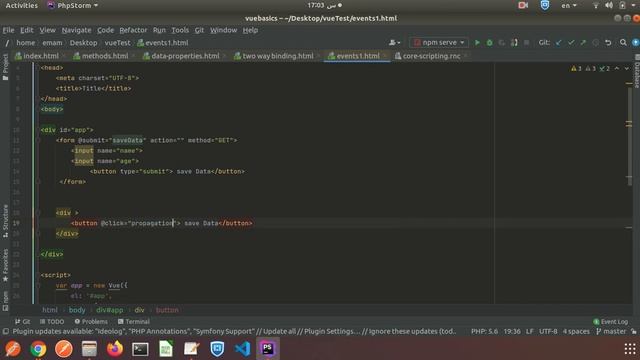The image size is (640, 360).
Task: Open the Event Log button
Action: 610,322
